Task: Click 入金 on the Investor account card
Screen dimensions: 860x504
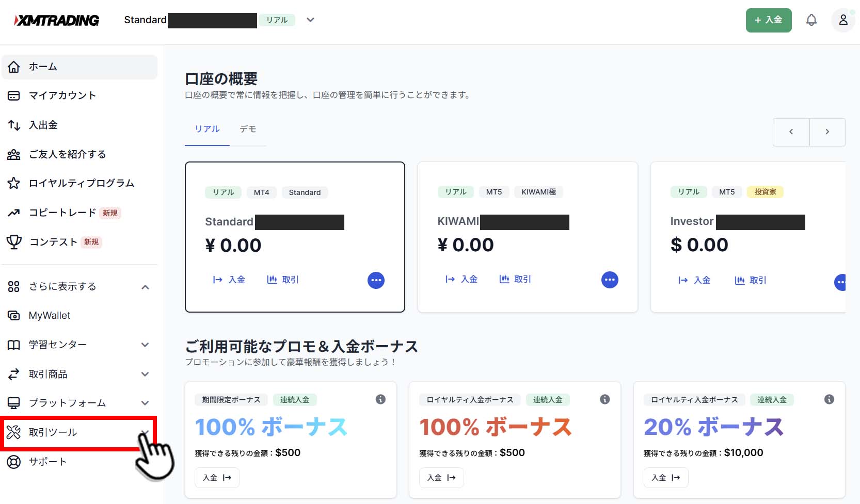Action: click(694, 280)
